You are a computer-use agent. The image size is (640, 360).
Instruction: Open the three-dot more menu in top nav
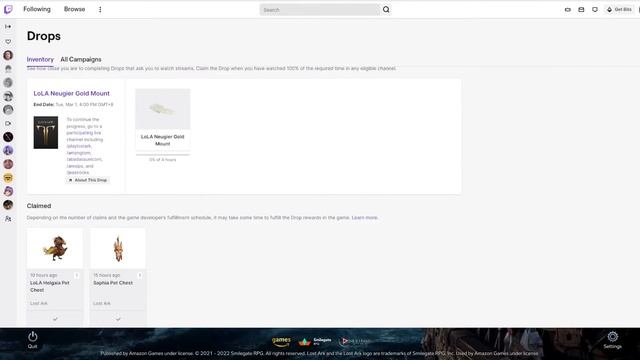click(x=100, y=9)
